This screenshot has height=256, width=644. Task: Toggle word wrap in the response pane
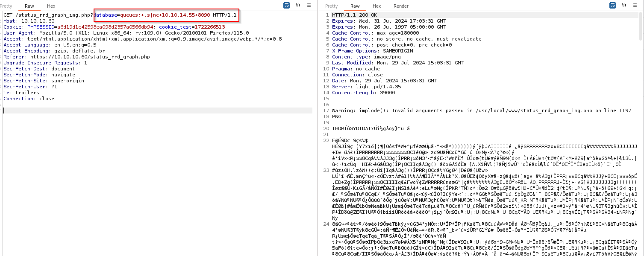(612, 6)
